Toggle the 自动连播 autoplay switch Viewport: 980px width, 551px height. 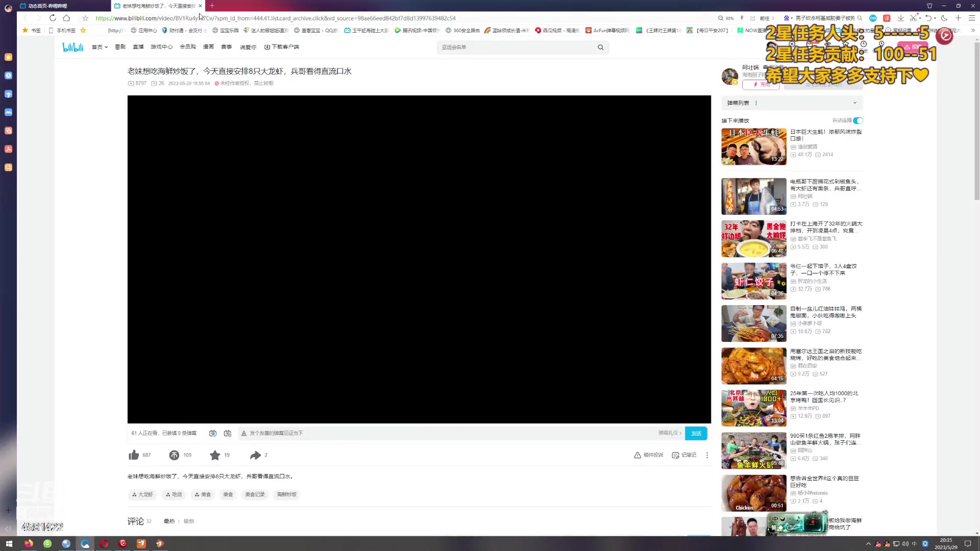(x=858, y=121)
